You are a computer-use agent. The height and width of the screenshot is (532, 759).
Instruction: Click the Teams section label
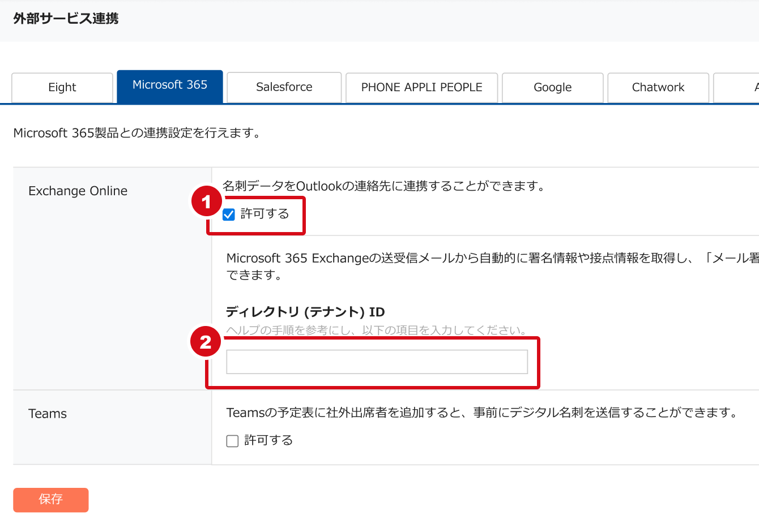[47, 414]
